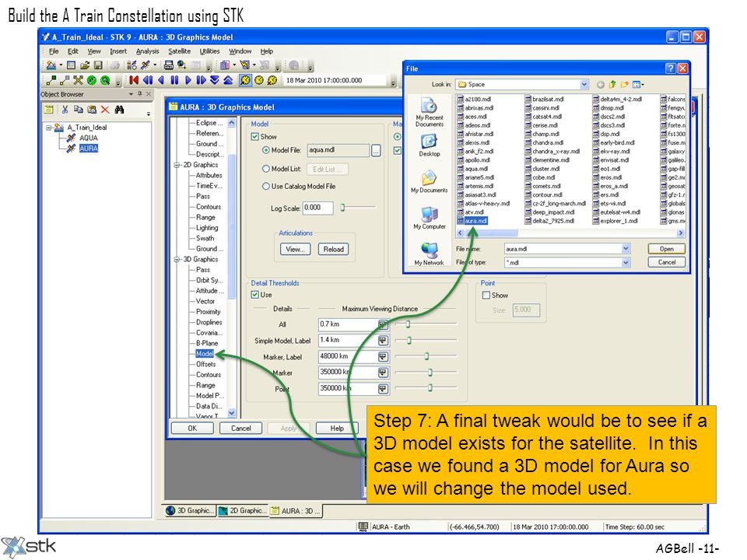The width and height of the screenshot is (747, 560).
Task: Click the red Delete X icon
Action: click(105, 110)
